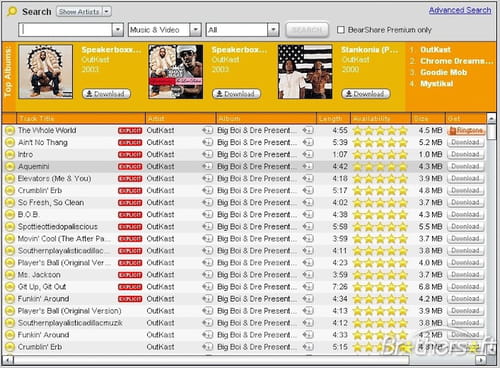Select 'Goodie Mob' in ranked list
Viewport: 500px width, 368px height.
(443, 72)
